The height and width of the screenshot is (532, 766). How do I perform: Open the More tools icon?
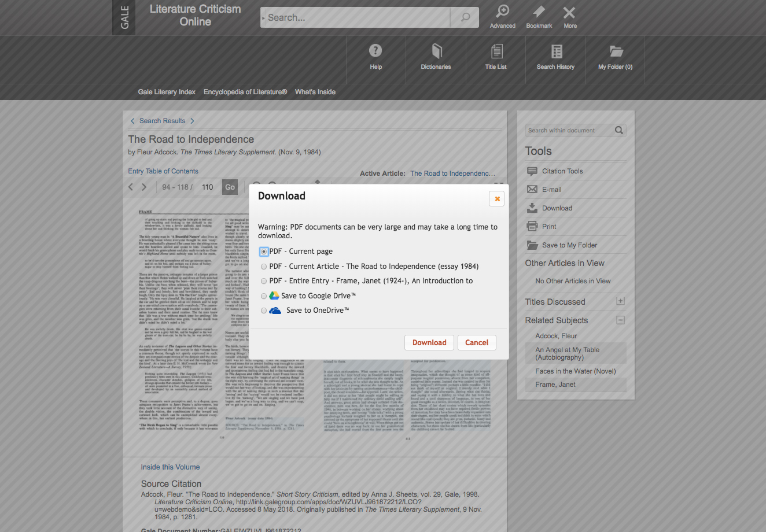pos(569,12)
